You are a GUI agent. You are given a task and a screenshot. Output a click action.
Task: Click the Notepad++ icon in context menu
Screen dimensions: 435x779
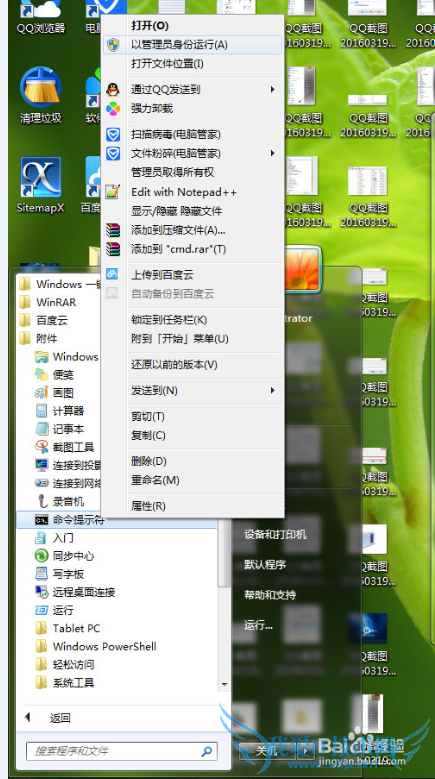coord(113,192)
